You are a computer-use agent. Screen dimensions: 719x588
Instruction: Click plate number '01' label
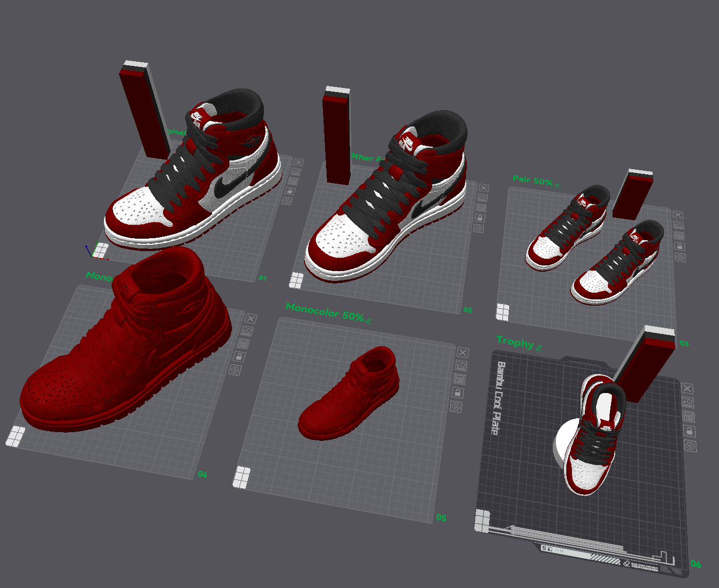point(262,278)
